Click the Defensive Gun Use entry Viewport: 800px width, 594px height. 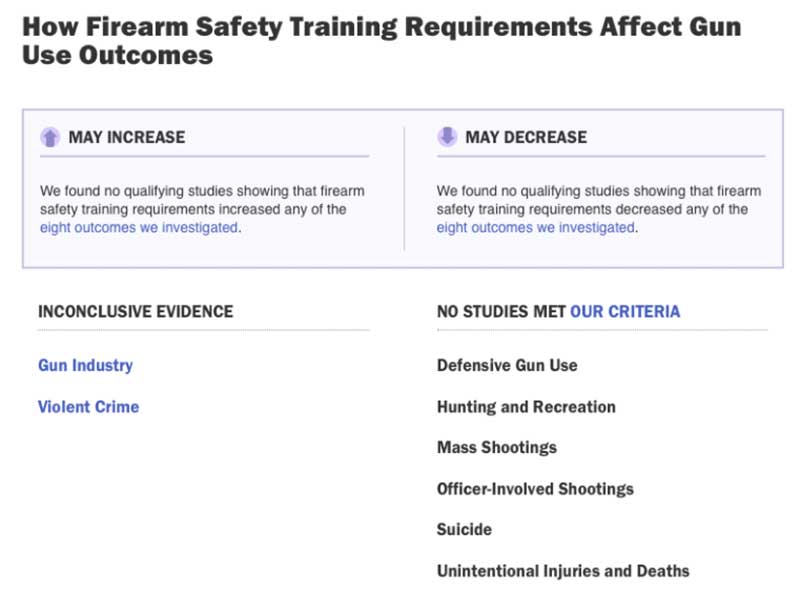pyautogui.click(x=507, y=365)
